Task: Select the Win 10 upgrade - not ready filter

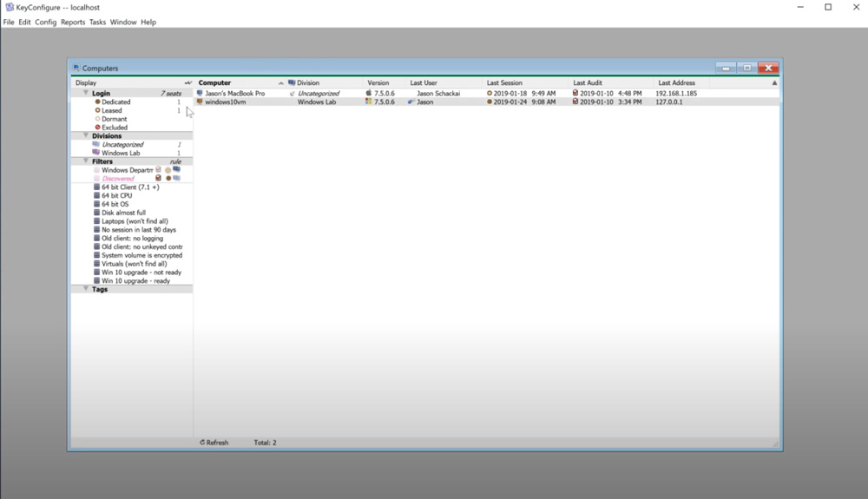Action: pyautogui.click(x=141, y=272)
